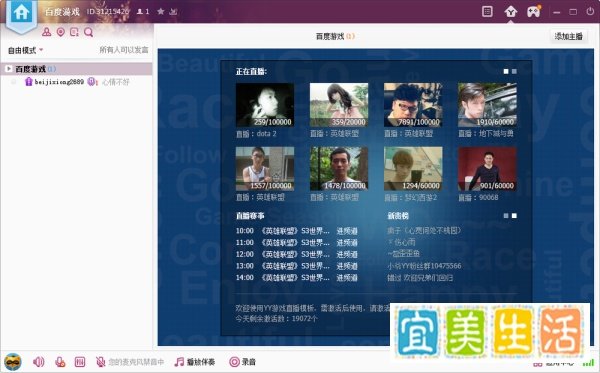Viewport: 600px width, 373px height.
Task: Open the 梦幻西游2 stream thumbnail
Action: tap(413, 169)
